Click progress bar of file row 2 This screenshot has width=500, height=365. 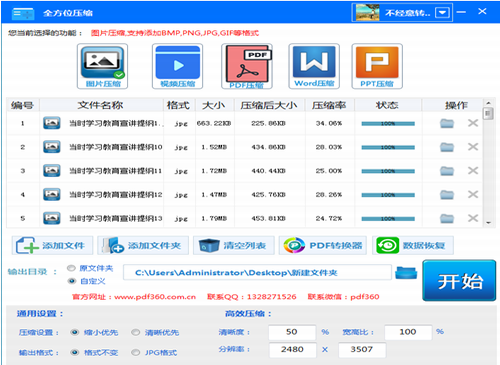tap(388, 147)
